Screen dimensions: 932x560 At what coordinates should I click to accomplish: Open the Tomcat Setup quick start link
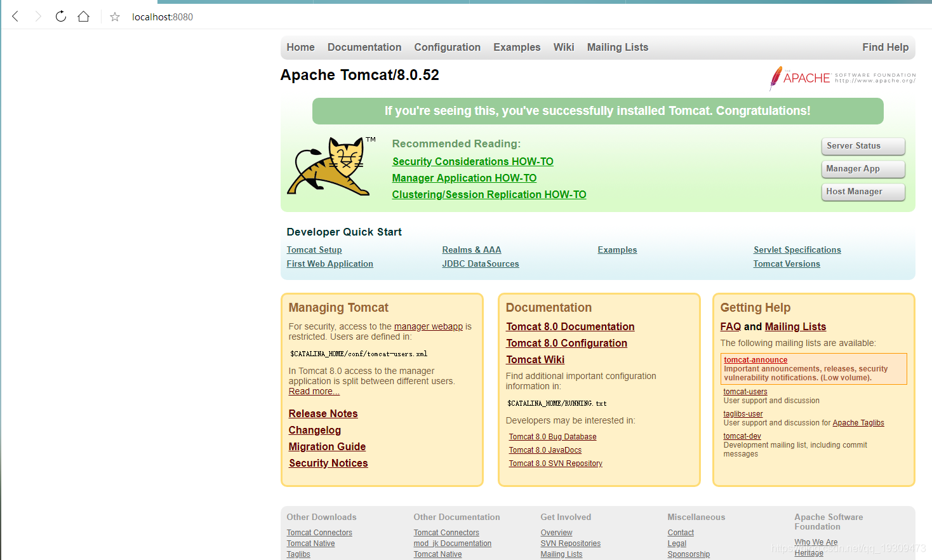pos(314,250)
